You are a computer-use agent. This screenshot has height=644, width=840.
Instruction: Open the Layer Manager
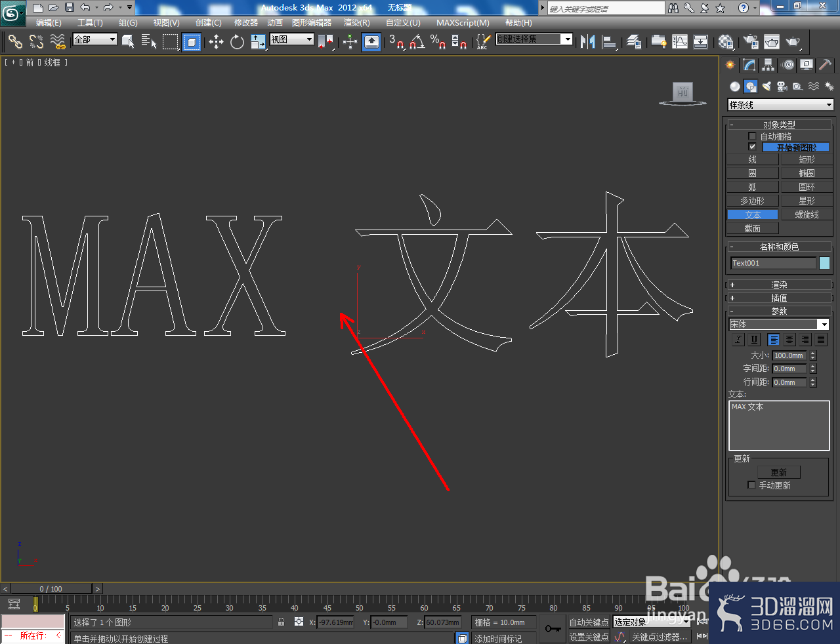click(634, 42)
